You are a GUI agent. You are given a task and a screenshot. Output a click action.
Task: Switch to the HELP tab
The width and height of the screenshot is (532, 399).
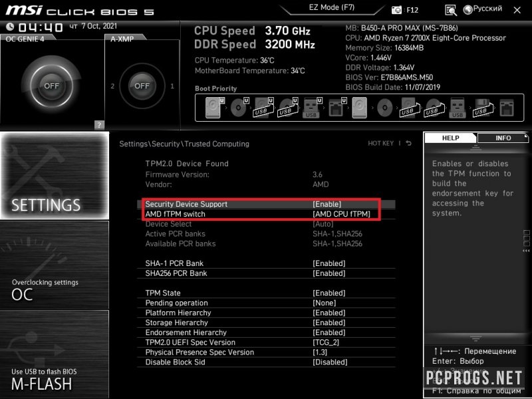tap(450, 138)
